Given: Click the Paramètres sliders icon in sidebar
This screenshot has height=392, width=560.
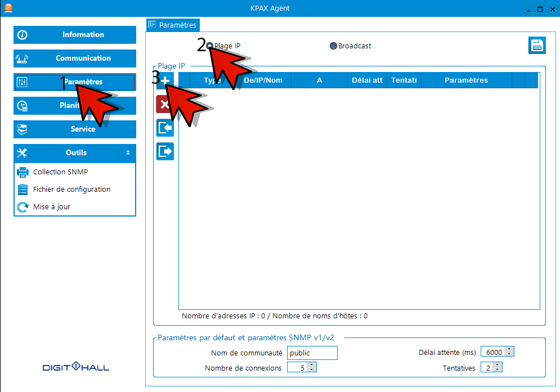Looking at the screenshot, I should [22, 83].
